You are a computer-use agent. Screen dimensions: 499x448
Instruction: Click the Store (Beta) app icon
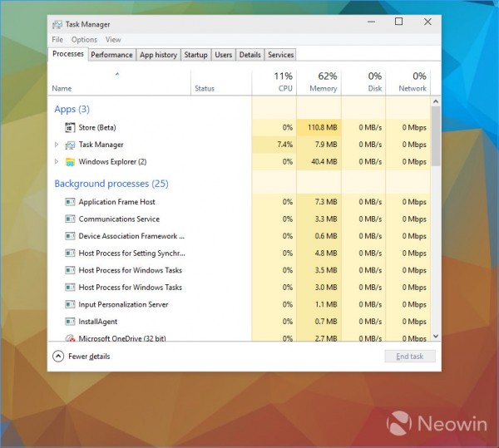[x=70, y=127]
